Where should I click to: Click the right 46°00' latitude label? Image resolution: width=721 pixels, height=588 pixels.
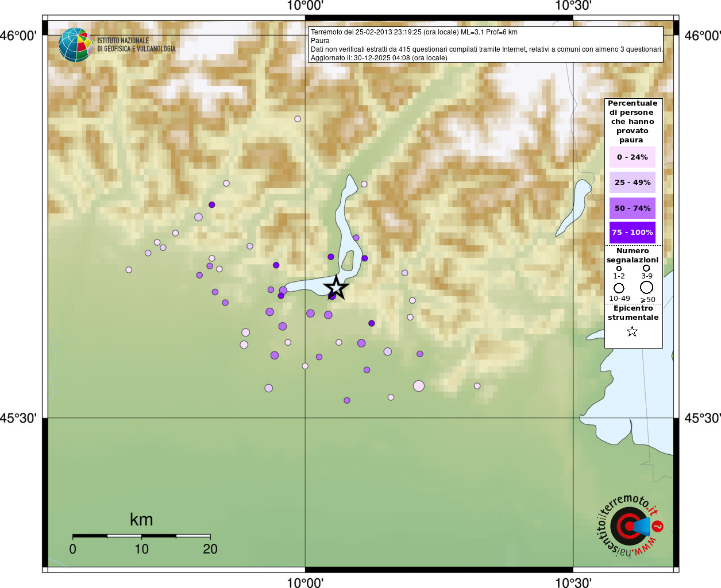pos(703,36)
